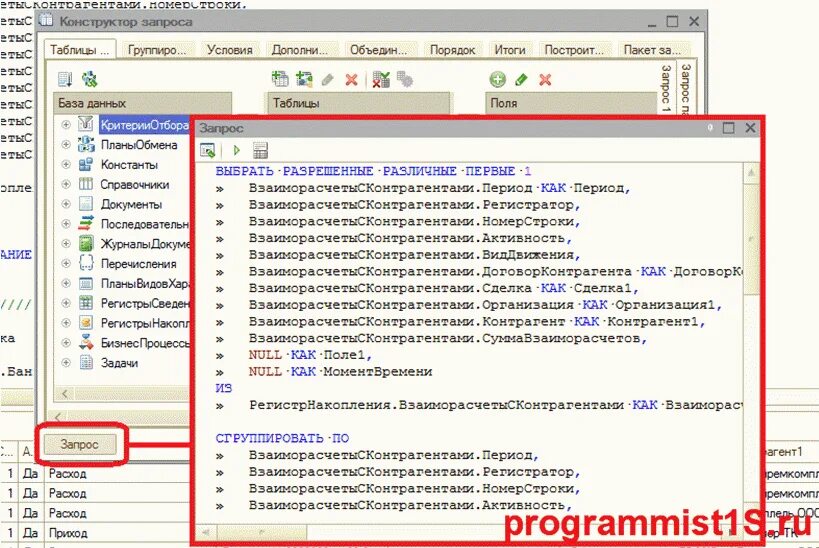This screenshot has height=548, width=819.
Task: Click the Приход cell in background table
Action: pos(68,533)
